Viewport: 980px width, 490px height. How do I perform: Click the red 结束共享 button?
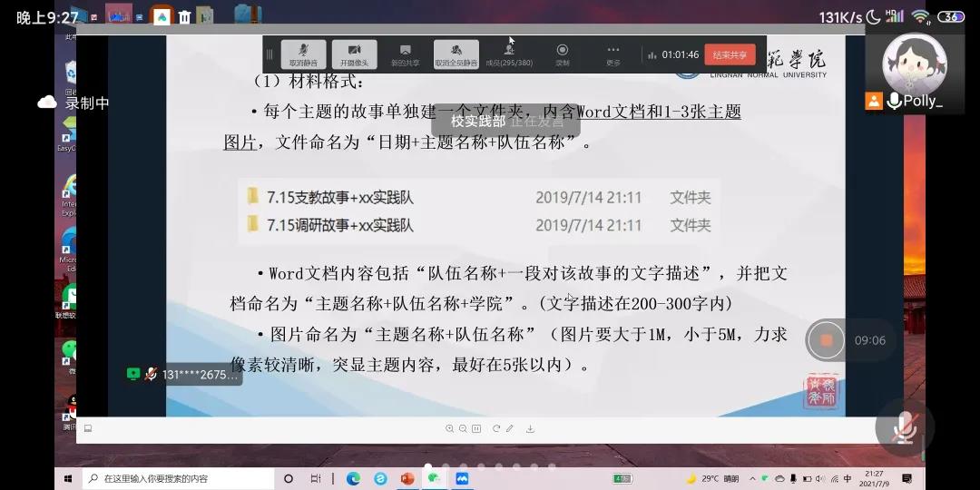coord(730,54)
